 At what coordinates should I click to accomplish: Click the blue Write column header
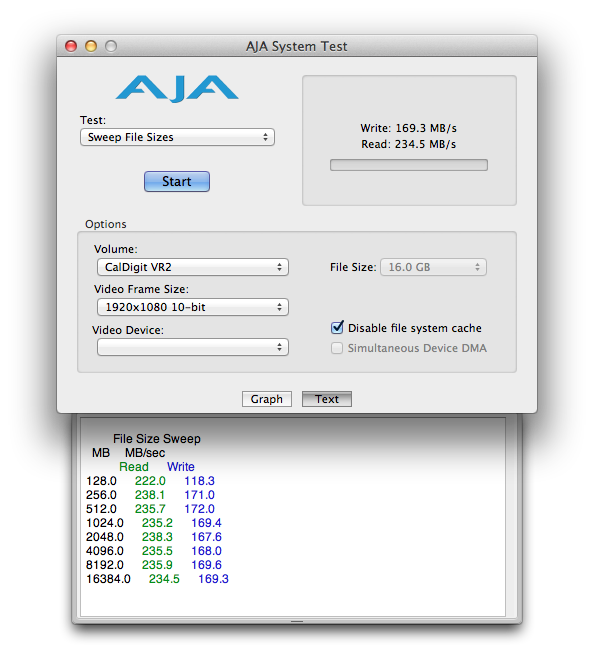(181, 467)
